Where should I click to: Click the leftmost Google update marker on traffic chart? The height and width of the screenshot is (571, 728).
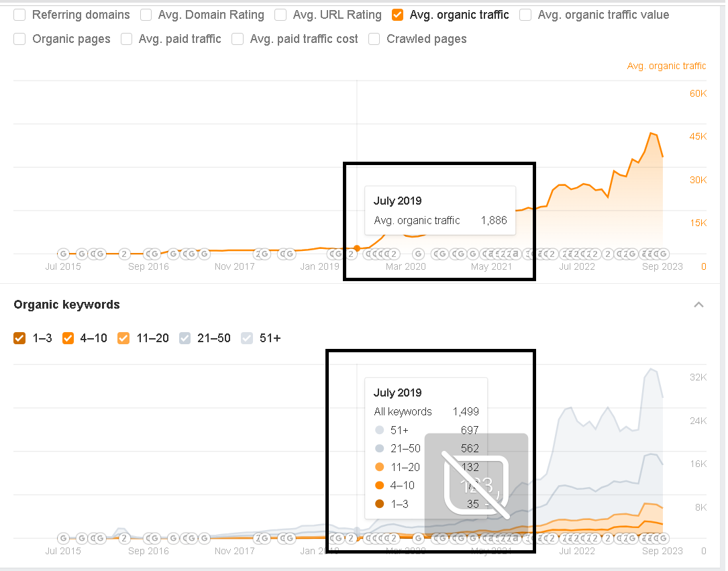tap(64, 254)
